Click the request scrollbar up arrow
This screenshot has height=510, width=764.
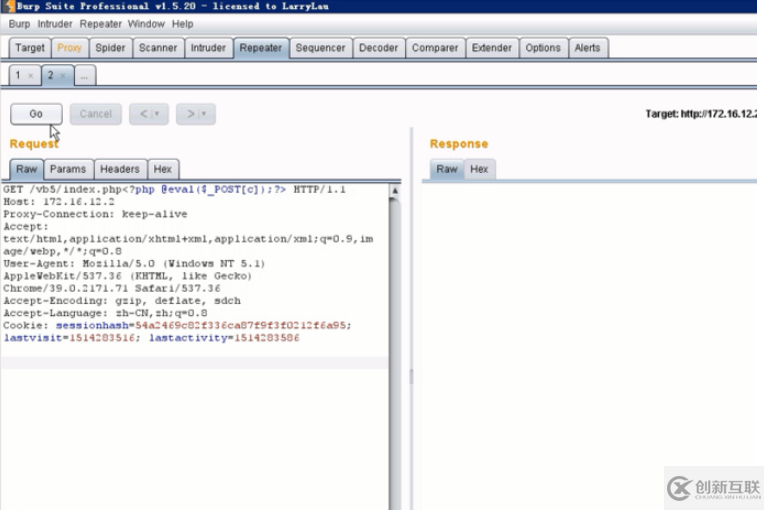(395, 190)
